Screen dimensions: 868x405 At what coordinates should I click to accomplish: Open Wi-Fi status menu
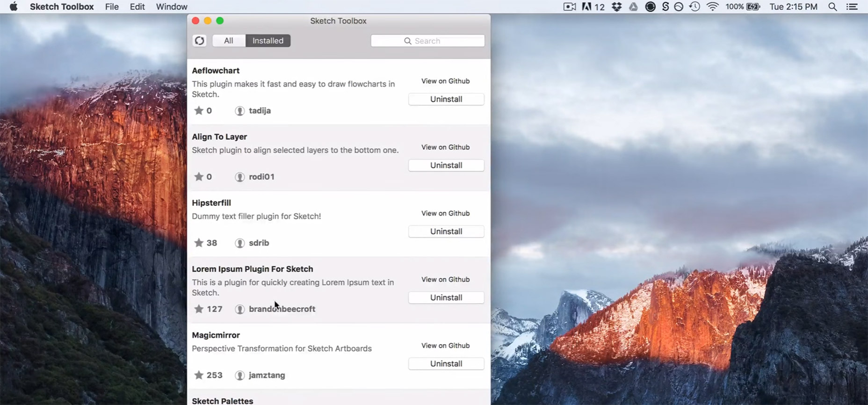coord(712,7)
